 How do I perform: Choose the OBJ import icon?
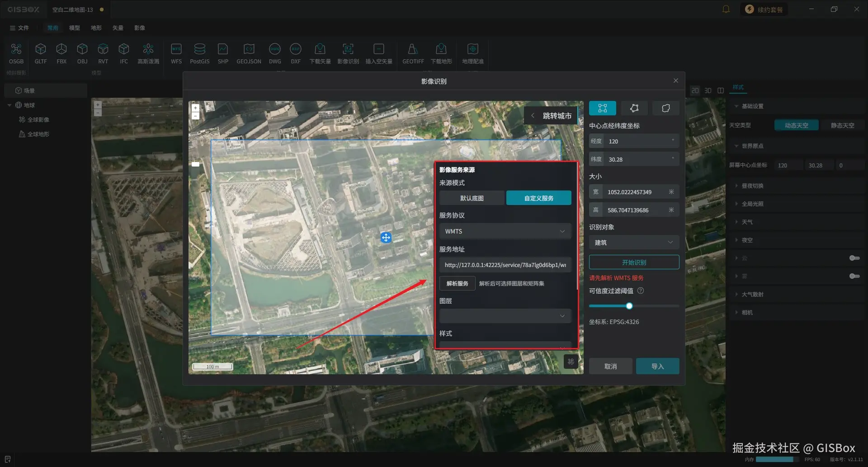pyautogui.click(x=82, y=53)
